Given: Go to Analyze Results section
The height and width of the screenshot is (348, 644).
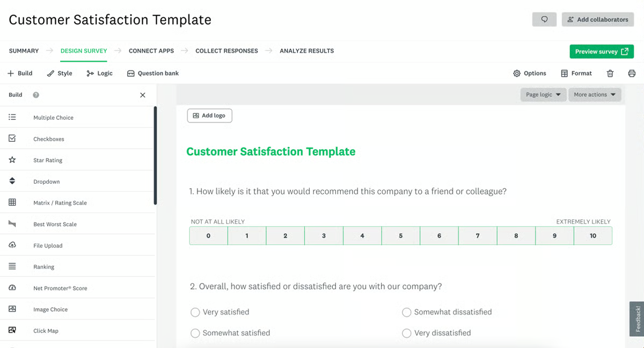Looking at the screenshot, I should pyautogui.click(x=306, y=50).
